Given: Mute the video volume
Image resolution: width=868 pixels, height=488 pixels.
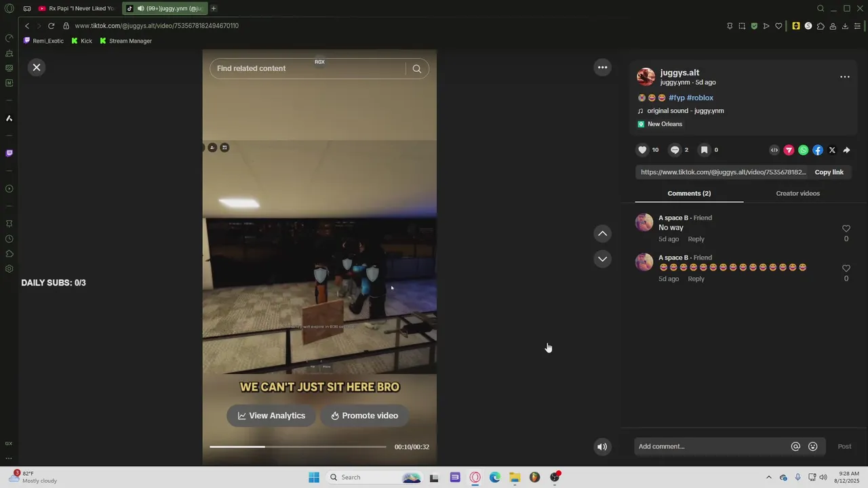Looking at the screenshot, I should [x=601, y=447].
